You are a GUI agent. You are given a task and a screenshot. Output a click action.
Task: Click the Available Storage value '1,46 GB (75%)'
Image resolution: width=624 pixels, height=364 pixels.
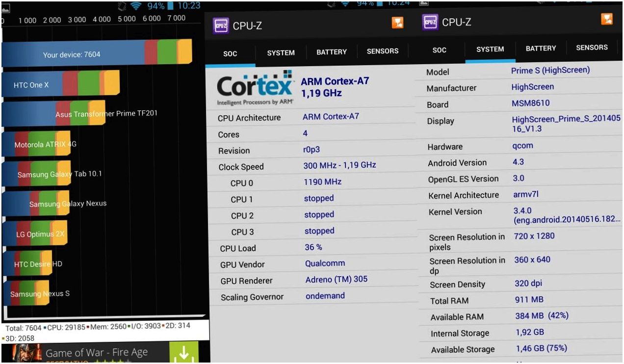point(541,348)
